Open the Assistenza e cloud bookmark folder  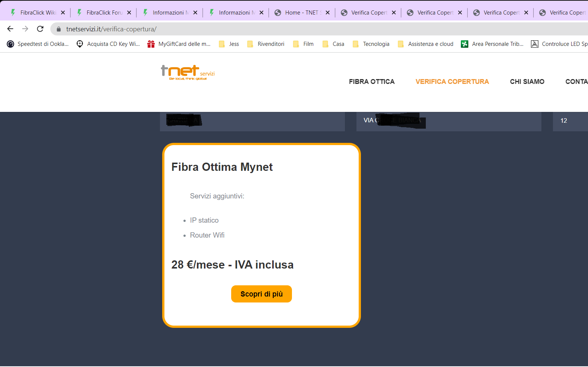pos(426,44)
